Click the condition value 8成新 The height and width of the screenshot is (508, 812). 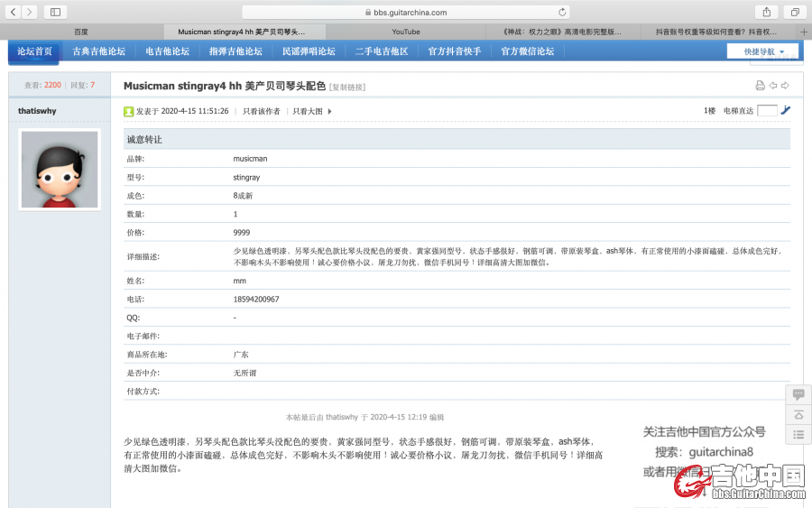coord(243,196)
